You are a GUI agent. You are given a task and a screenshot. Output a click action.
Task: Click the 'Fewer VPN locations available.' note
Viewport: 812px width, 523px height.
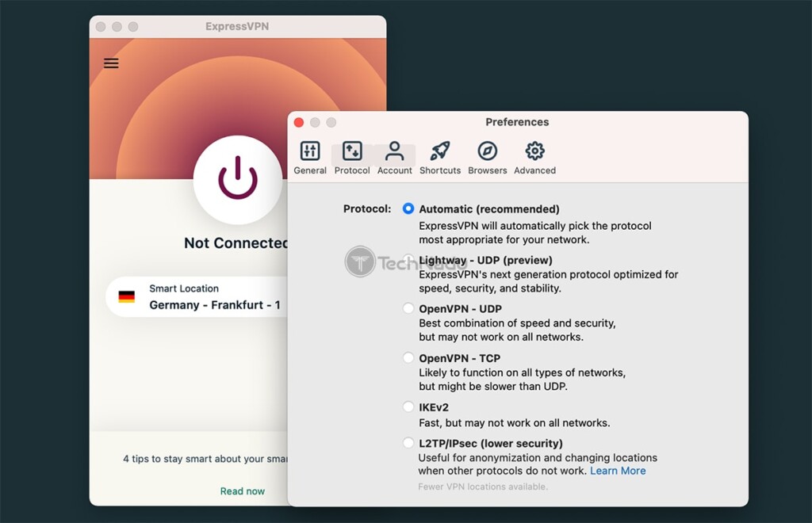[483, 487]
